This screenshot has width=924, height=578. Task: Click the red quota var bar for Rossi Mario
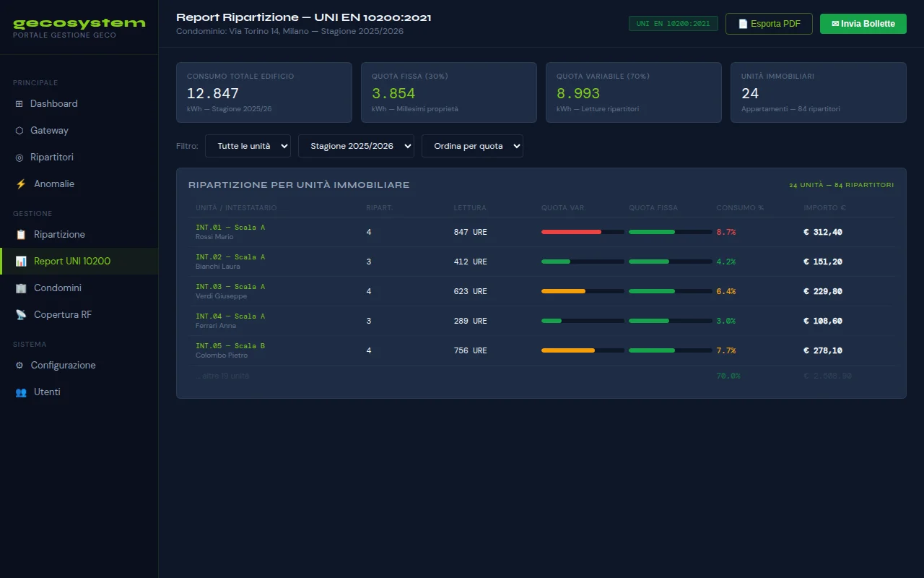coord(571,232)
